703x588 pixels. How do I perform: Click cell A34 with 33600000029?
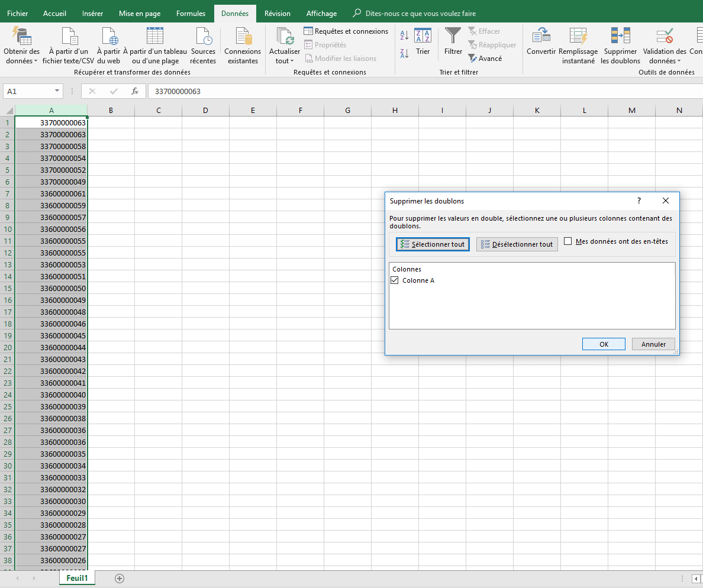tap(51, 513)
